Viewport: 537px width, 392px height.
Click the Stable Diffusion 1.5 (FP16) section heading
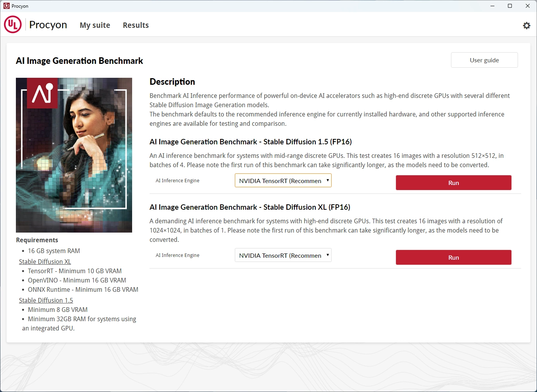click(x=251, y=142)
